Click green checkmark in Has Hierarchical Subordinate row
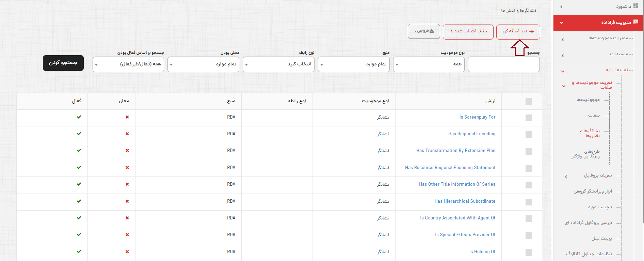 [79, 201]
